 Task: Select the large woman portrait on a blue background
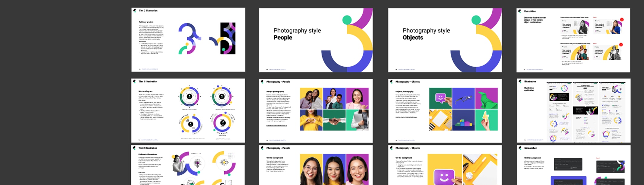point(334,169)
